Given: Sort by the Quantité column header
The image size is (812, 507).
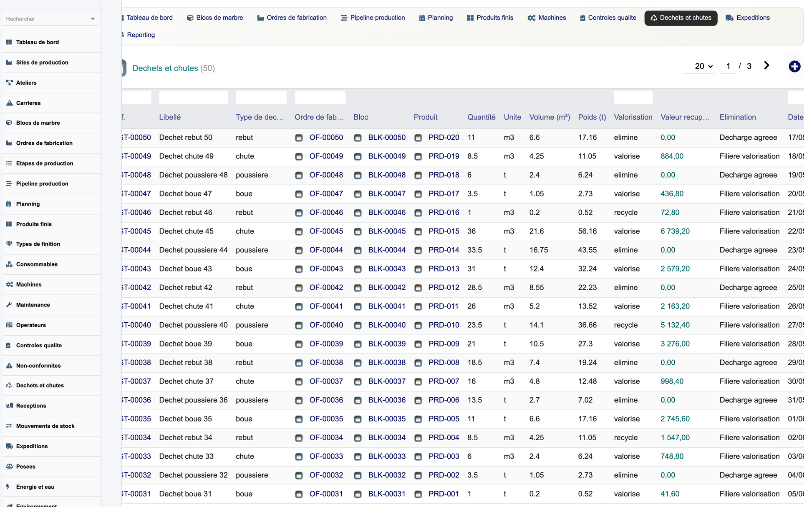Looking at the screenshot, I should coord(482,118).
